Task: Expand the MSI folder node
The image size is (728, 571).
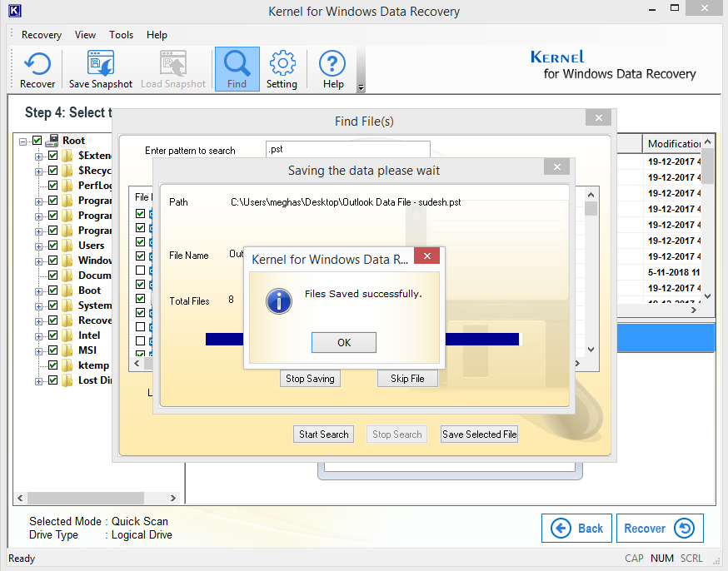Action: (38, 351)
